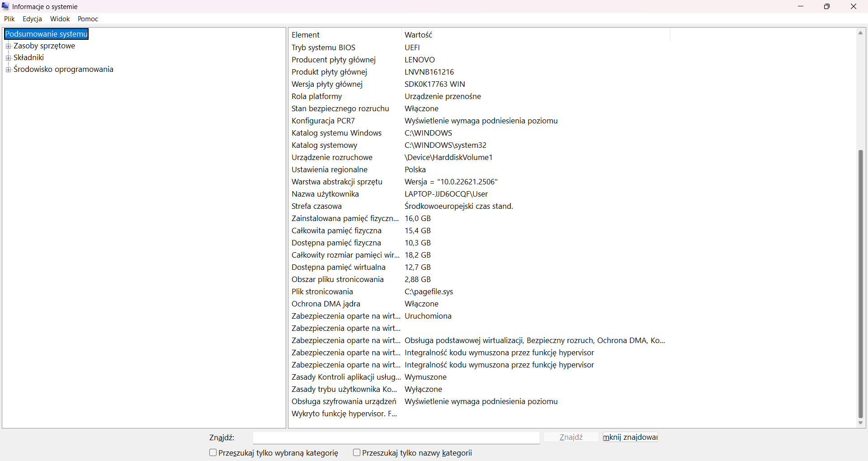
Task: Select the Produkt płyty głównej row
Action: (479, 72)
